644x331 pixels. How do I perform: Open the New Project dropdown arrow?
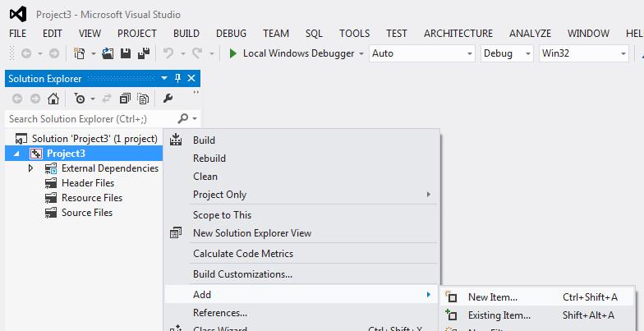point(94,54)
